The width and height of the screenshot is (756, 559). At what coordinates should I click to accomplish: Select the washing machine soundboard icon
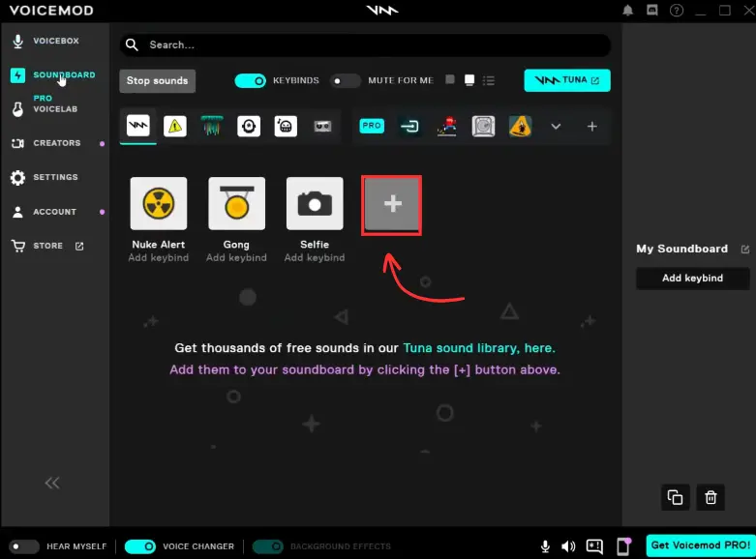(484, 127)
